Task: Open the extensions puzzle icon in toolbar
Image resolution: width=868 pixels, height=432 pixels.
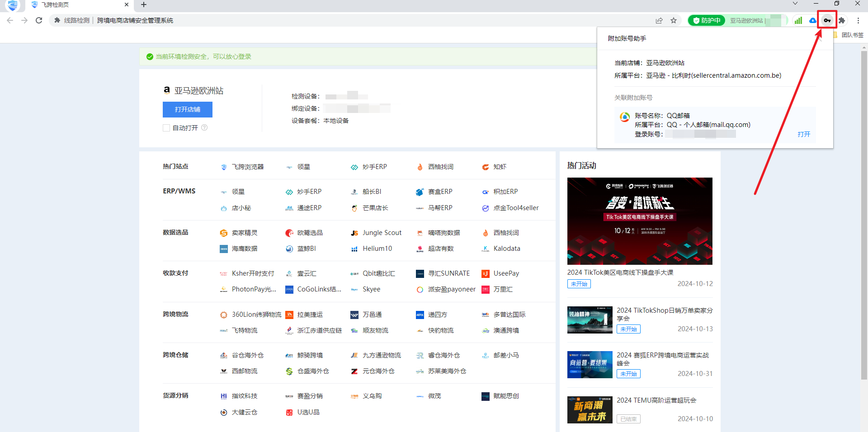Action: [x=842, y=20]
